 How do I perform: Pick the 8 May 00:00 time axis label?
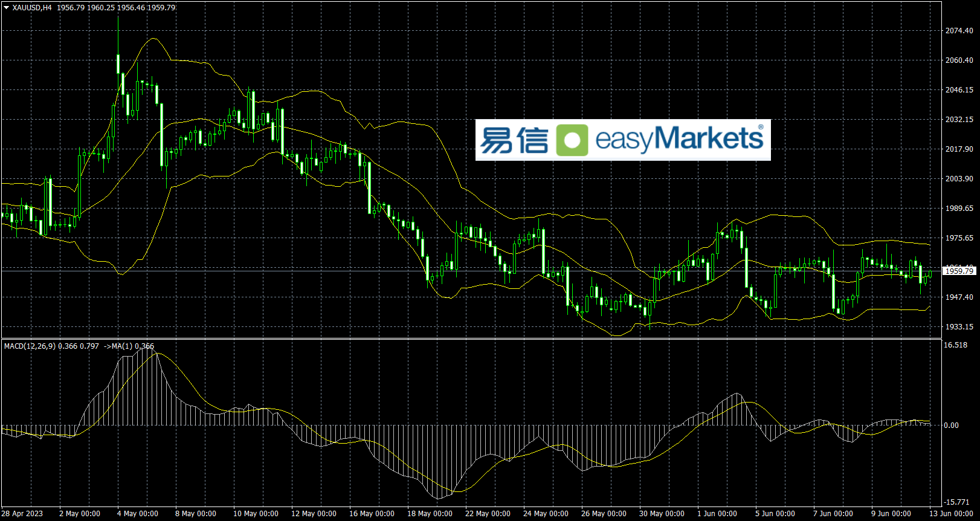point(196,514)
